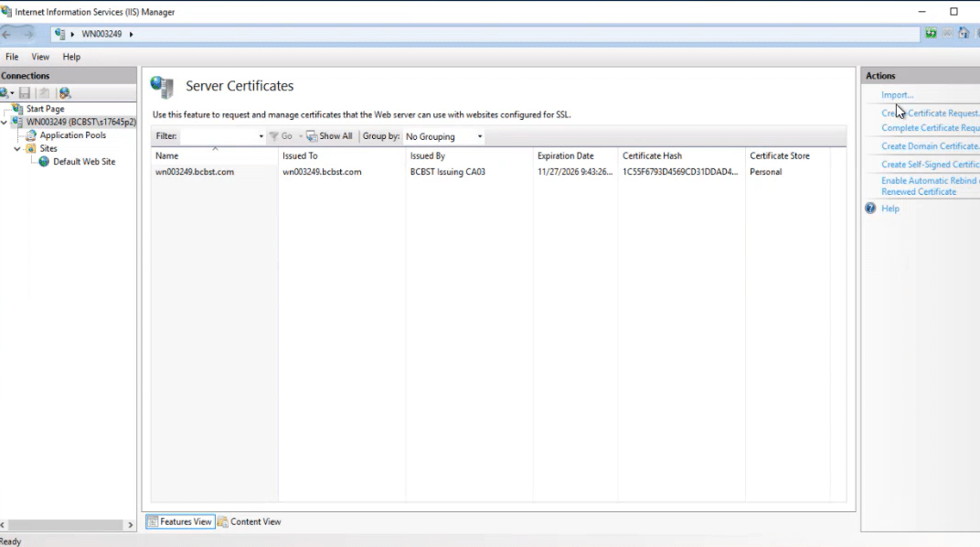Open the View menu

click(40, 57)
